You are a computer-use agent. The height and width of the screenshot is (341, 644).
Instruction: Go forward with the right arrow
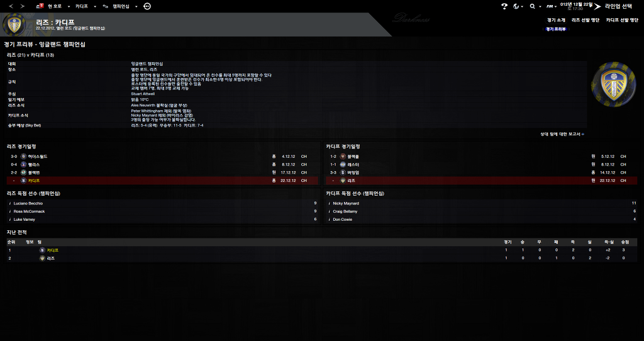[22, 6]
